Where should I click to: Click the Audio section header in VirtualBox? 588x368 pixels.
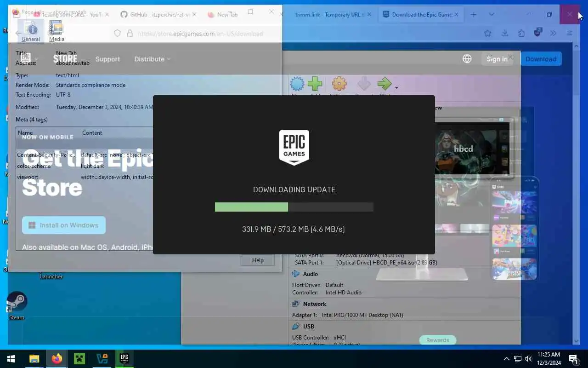tap(311, 274)
